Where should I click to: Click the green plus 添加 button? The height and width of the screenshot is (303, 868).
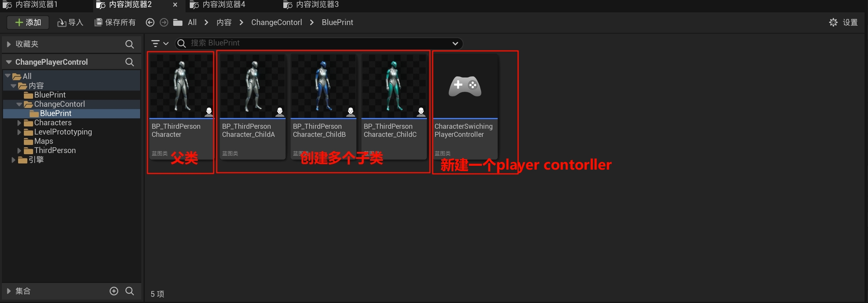28,22
